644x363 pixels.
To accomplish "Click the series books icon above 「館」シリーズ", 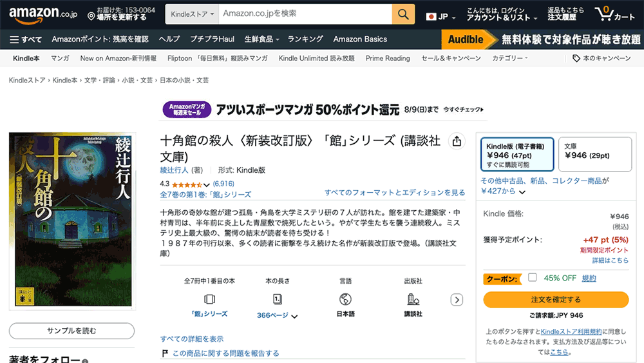I will click(209, 299).
